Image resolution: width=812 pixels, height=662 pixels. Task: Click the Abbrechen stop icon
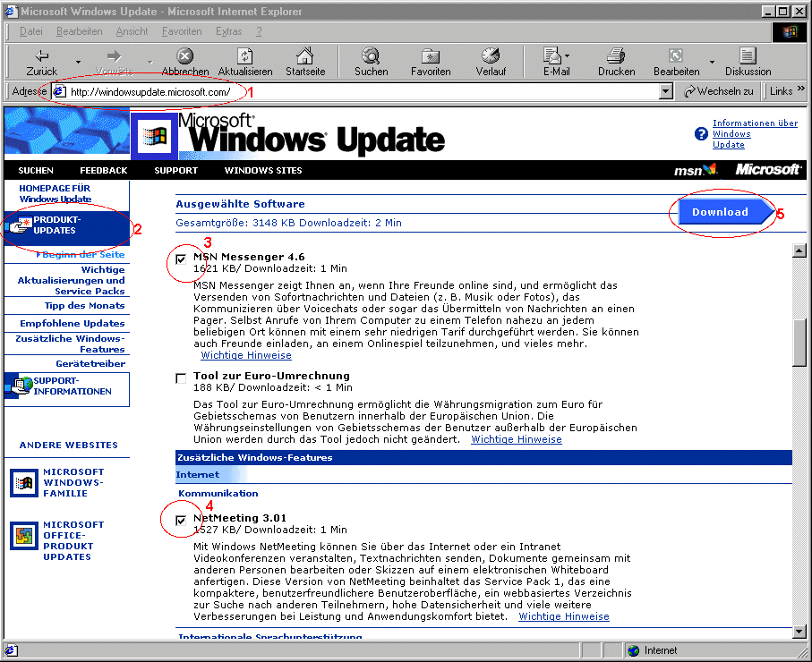coord(184,55)
